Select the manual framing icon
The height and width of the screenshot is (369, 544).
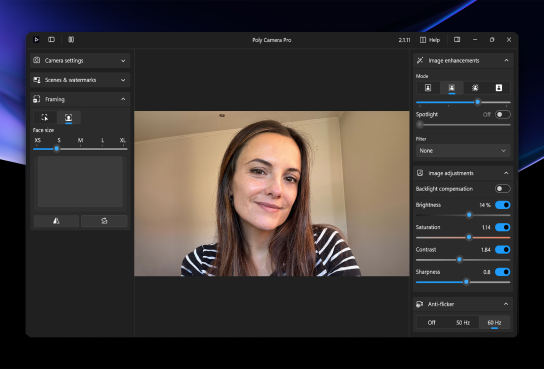[x=45, y=117]
